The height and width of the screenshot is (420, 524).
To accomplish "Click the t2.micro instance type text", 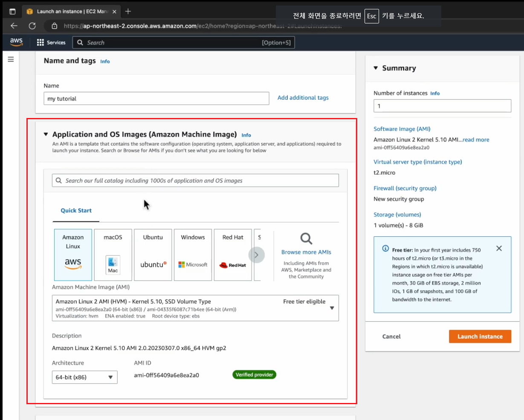I will 385,173.
